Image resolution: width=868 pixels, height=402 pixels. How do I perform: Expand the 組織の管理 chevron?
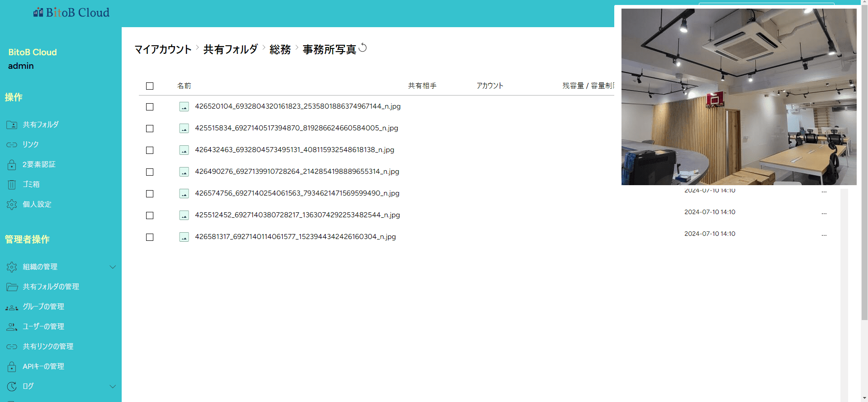tap(113, 267)
